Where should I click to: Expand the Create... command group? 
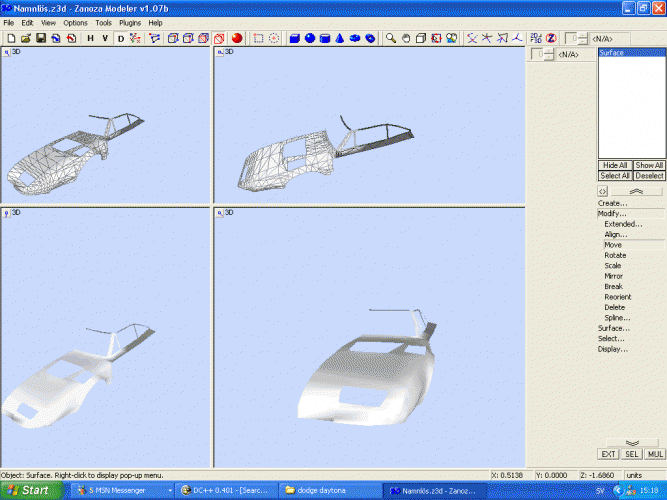(613, 203)
